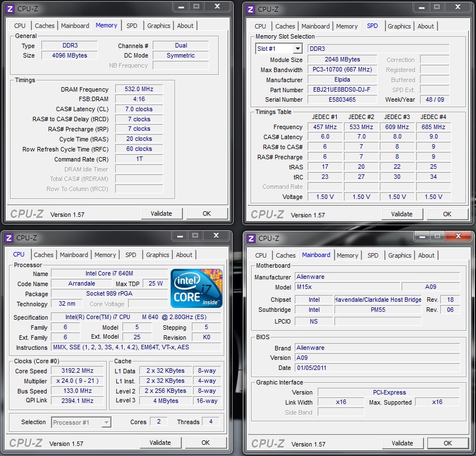
Task: Click Validate in the CPU window
Action: 161,443
